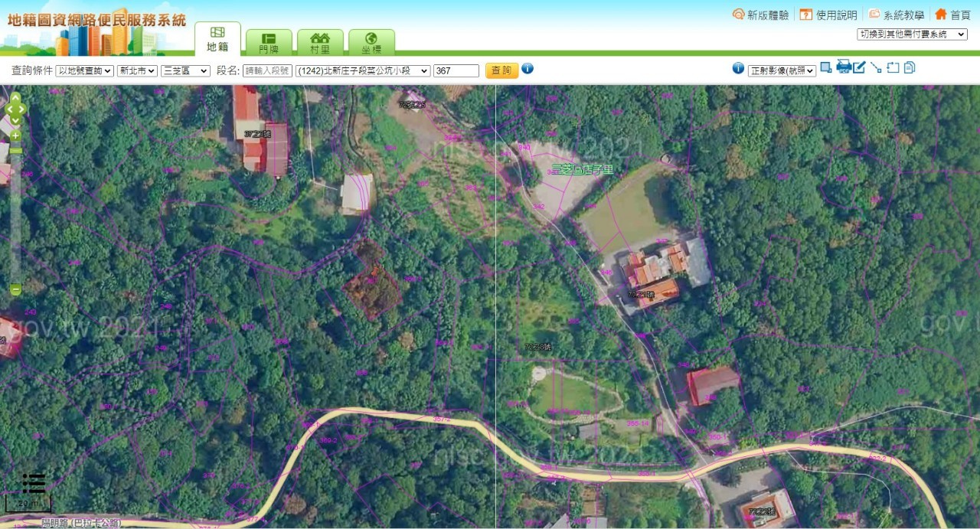The width and height of the screenshot is (980, 529).
Task: Select the distance measure line tool
Action: [876, 67]
